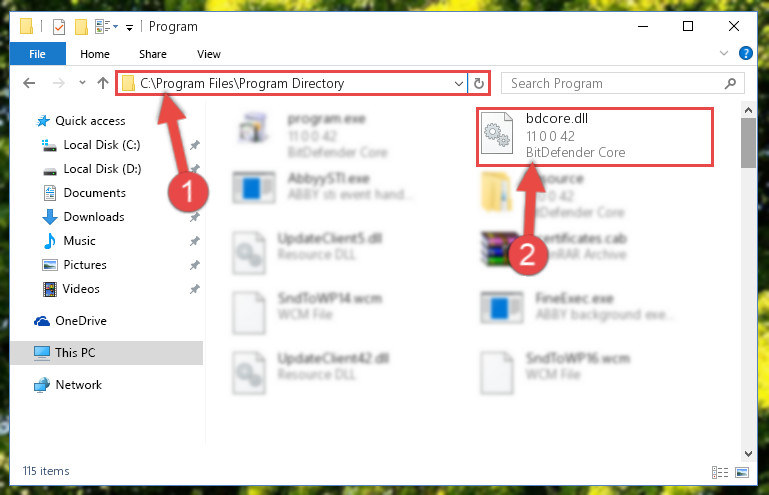Expand the address bar history dropdown
Viewport: 769px width, 495px height.
coord(459,83)
